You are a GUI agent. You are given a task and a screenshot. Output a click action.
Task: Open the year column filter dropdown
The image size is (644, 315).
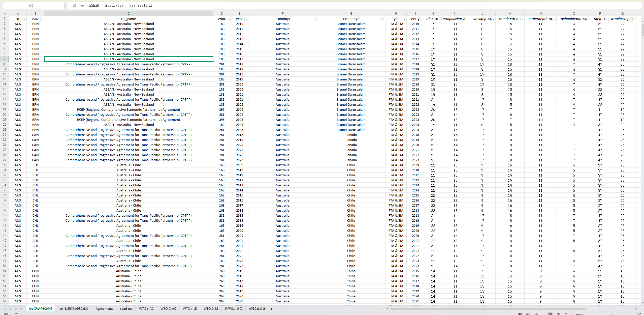click(x=246, y=19)
